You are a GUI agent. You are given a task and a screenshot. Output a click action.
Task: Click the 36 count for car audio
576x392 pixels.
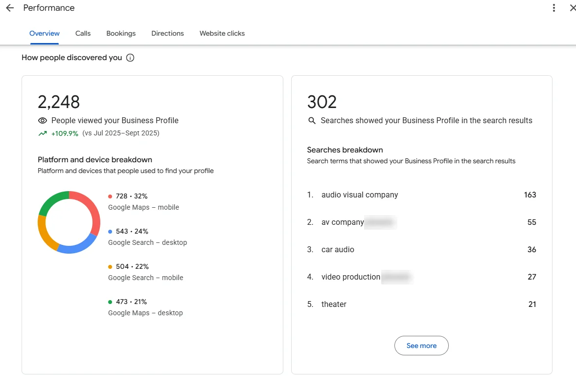point(531,250)
